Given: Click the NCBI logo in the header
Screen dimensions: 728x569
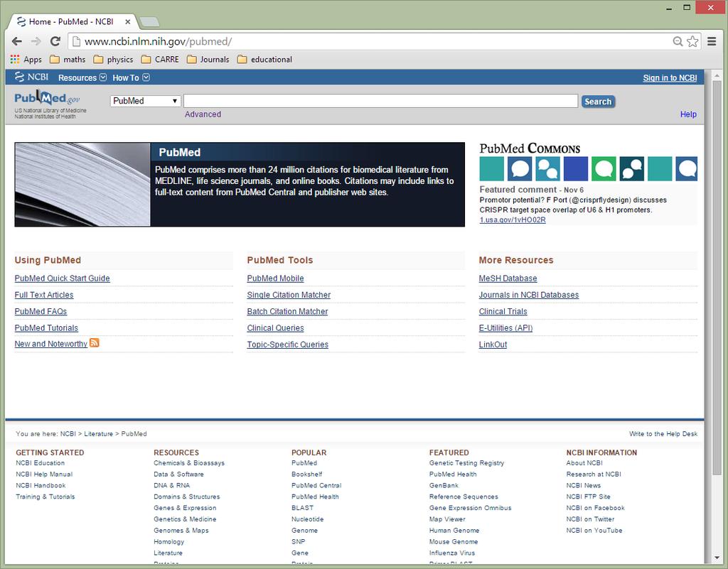Looking at the screenshot, I should coord(31,77).
